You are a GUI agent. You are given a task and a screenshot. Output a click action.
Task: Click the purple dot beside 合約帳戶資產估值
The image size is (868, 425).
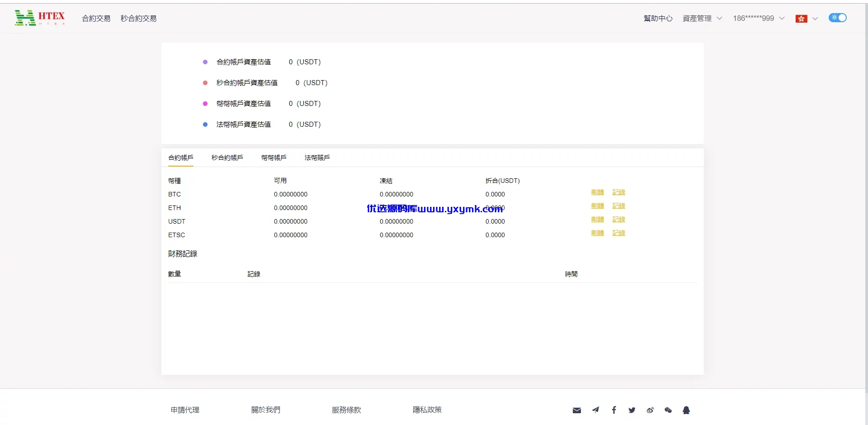point(205,62)
